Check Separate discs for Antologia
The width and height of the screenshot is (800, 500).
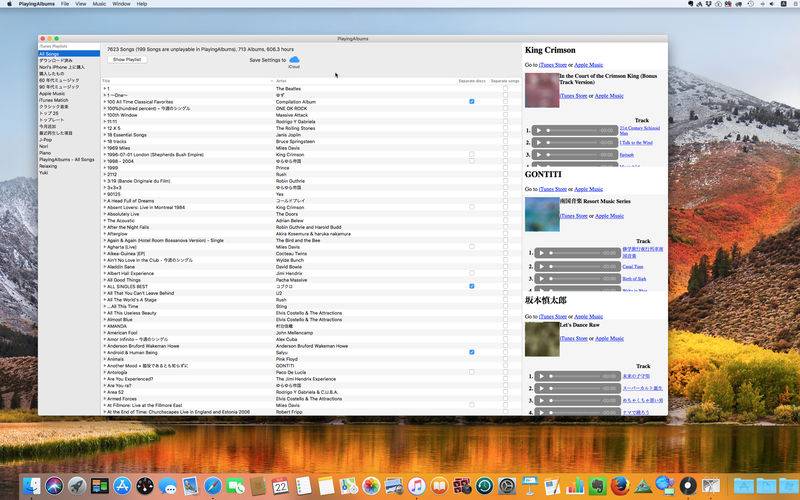click(471, 372)
